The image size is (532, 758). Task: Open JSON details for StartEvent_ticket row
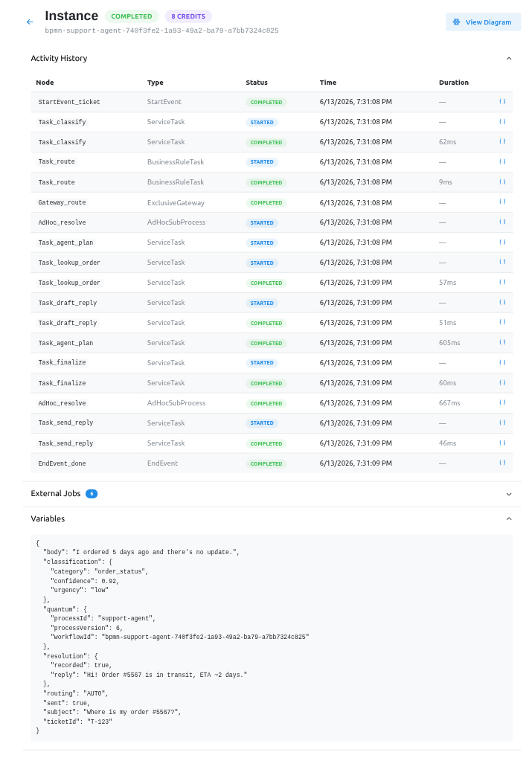pyautogui.click(x=502, y=101)
